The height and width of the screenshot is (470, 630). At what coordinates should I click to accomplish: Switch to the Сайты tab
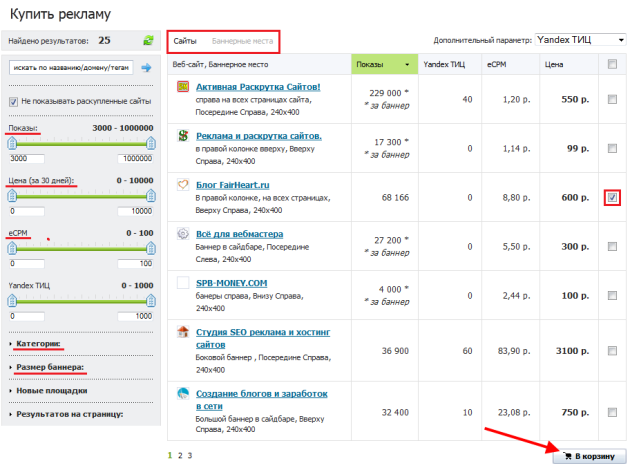(185, 41)
